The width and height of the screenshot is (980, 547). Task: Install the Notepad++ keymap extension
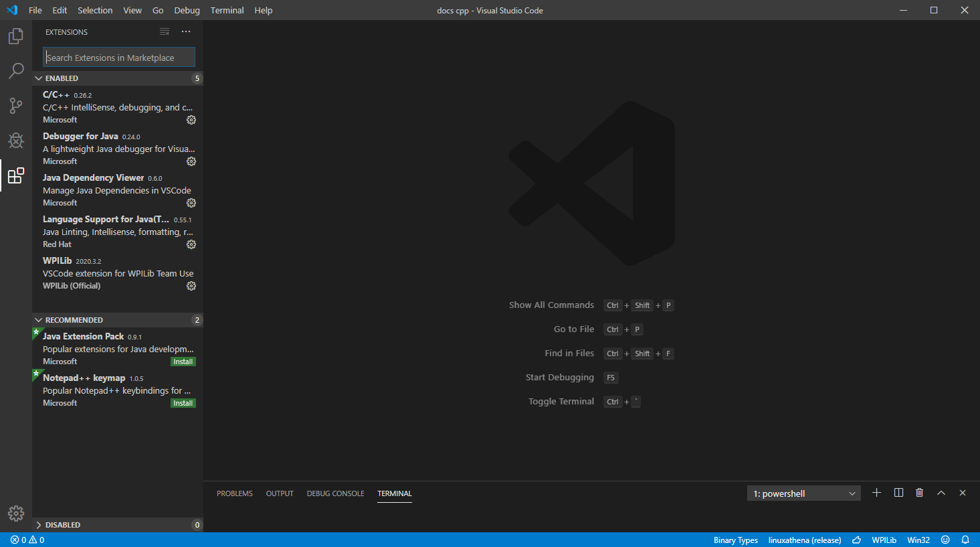click(183, 403)
